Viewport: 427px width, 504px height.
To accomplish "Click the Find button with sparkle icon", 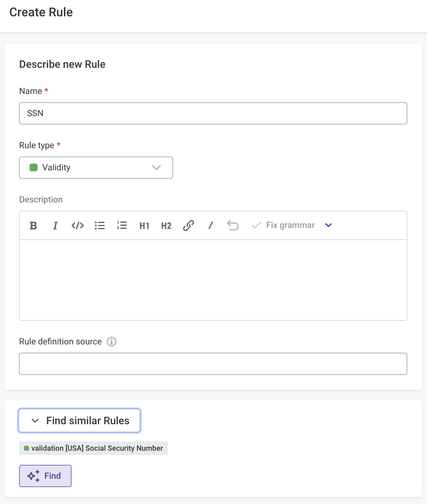I will pos(45,476).
